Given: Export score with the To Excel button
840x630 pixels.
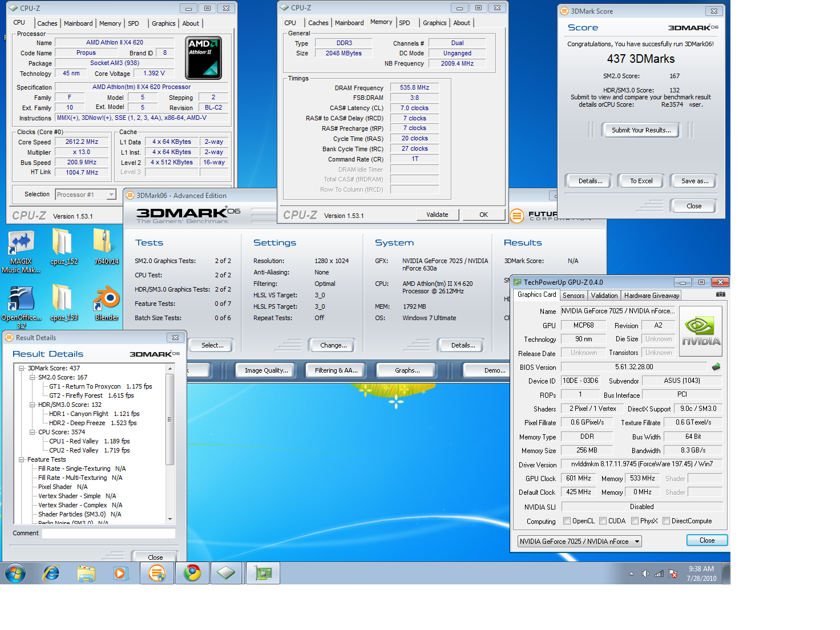Looking at the screenshot, I should coord(641,181).
